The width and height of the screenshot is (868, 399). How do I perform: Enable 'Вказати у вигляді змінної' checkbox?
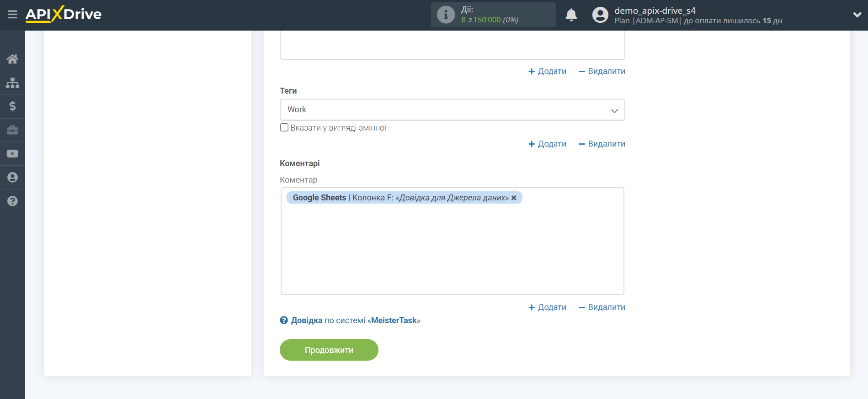pos(284,128)
